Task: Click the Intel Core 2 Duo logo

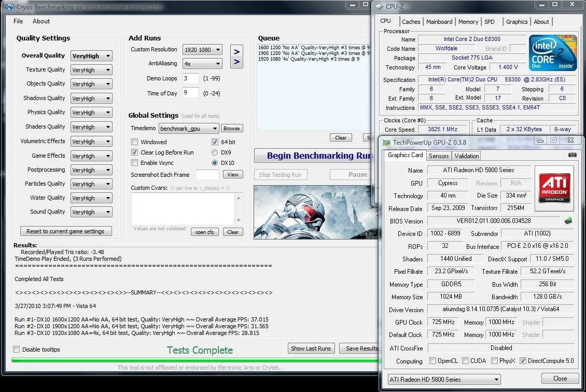Action: click(553, 53)
